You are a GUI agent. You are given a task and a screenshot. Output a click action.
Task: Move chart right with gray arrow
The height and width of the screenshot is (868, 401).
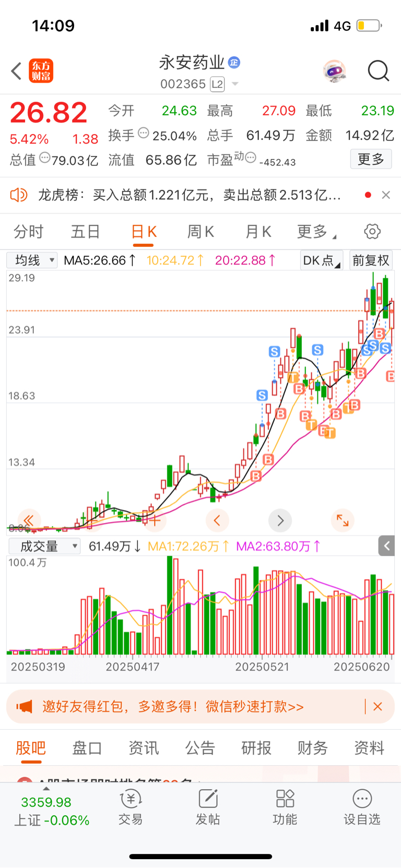tap(280, 520)
